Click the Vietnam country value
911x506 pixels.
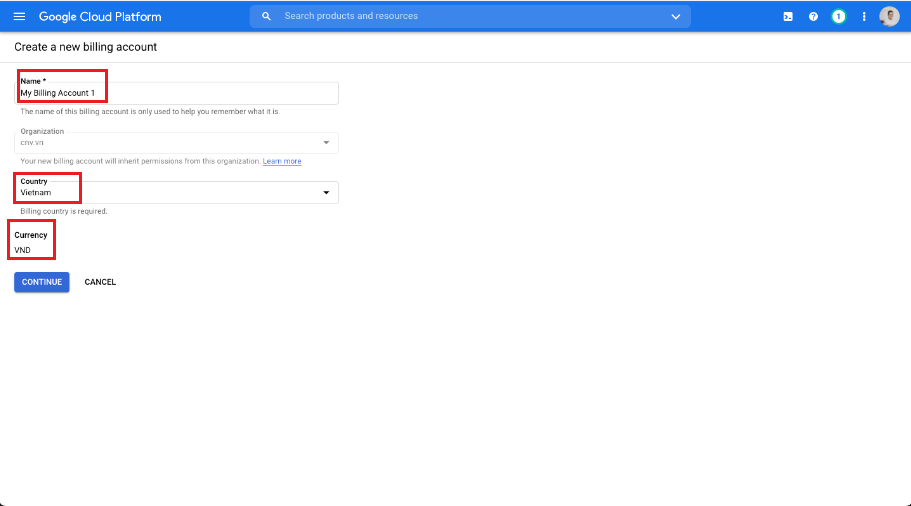pos(35,192)
